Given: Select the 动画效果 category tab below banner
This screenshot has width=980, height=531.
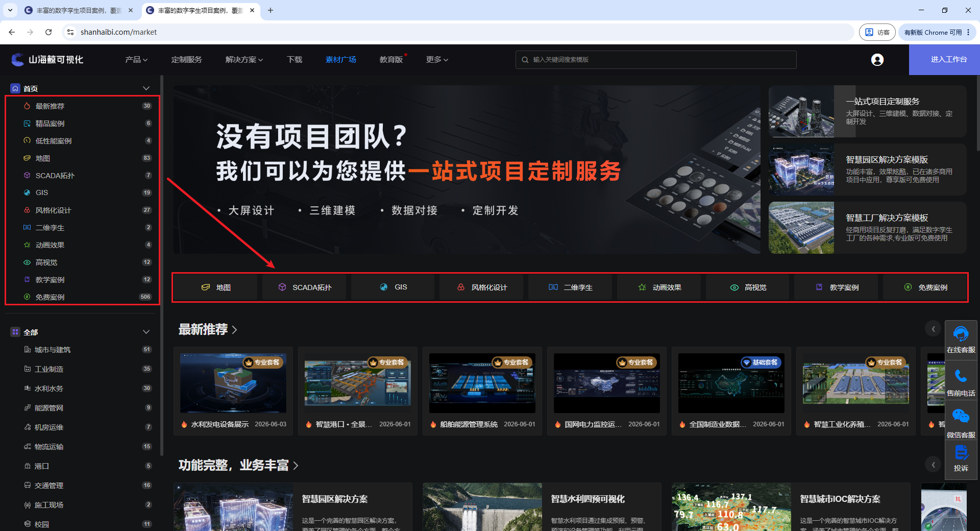Looking at the screenshot, I should pyautogui.click(x=659, y=287).
